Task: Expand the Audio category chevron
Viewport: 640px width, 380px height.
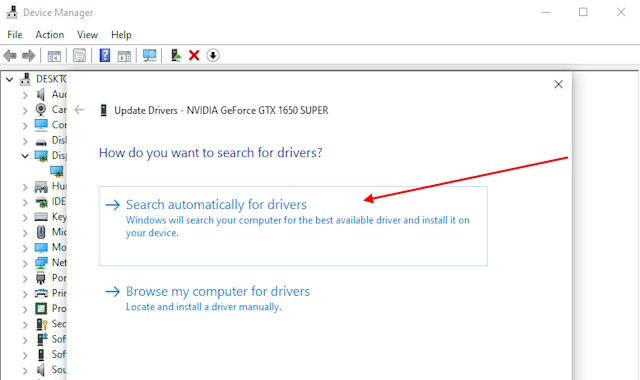Action: 25,95
